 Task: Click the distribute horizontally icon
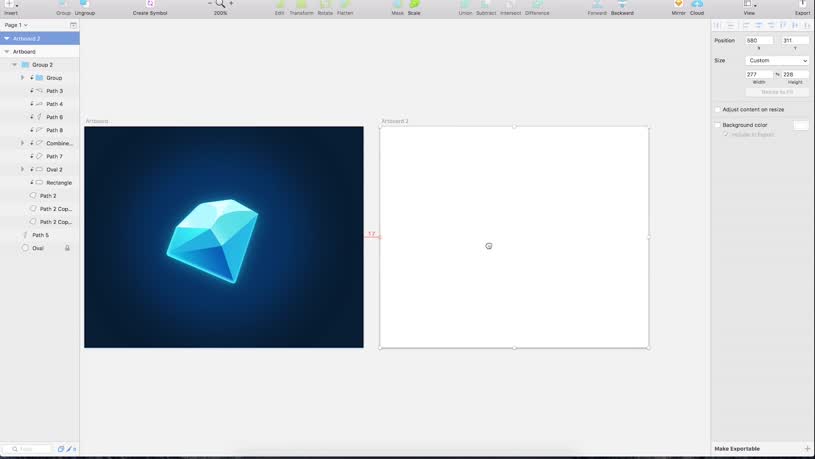point(717,25)
